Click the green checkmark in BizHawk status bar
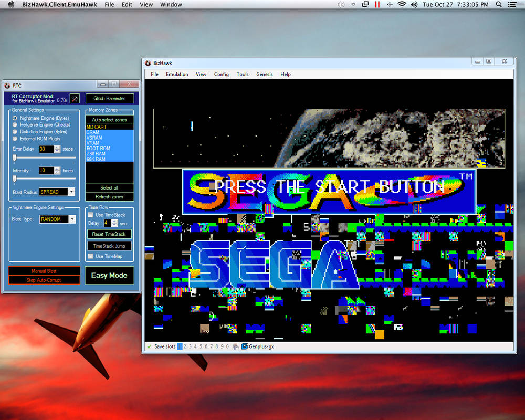This screenshot has width=525, height=420. 149,346
